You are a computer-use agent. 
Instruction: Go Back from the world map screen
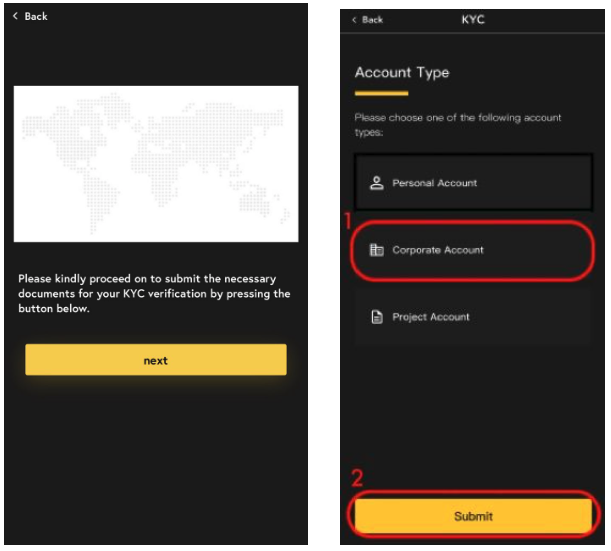[x=30, y=16]
